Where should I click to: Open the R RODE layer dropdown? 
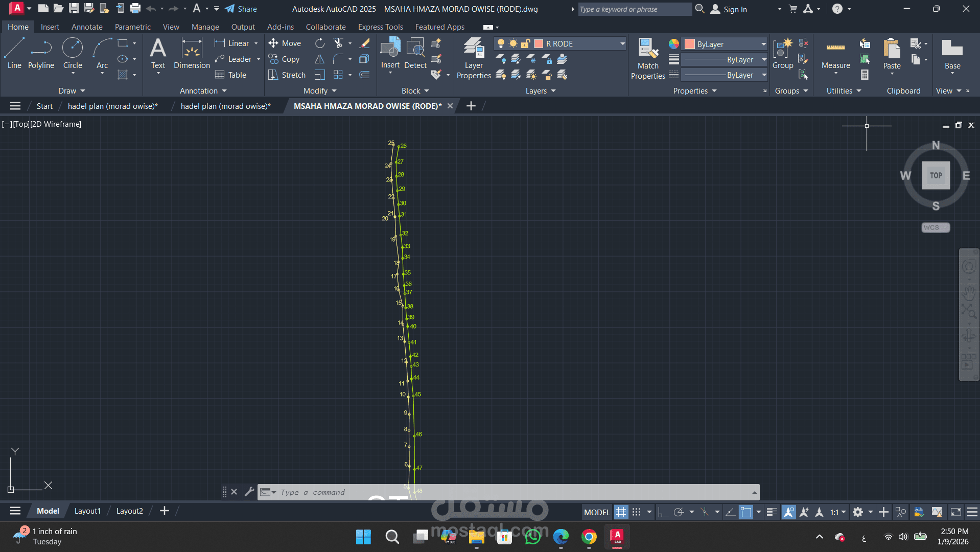pos(622,44)
